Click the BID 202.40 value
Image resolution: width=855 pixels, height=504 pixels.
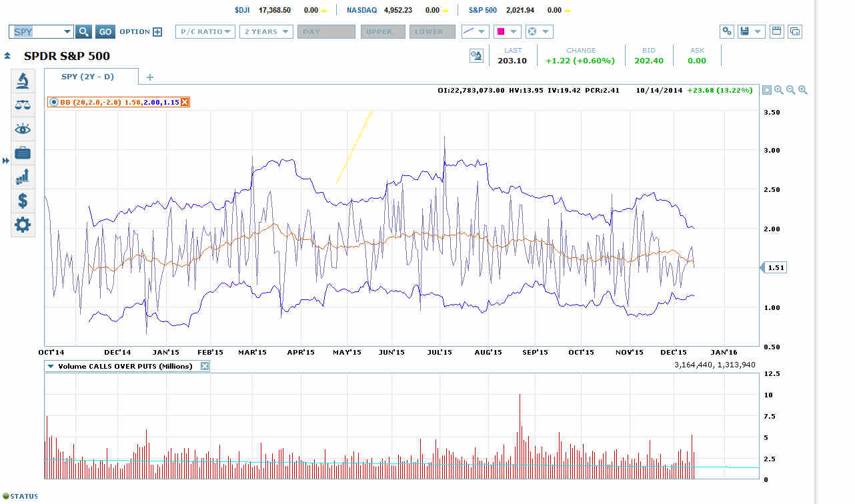(x=649, y=61)
